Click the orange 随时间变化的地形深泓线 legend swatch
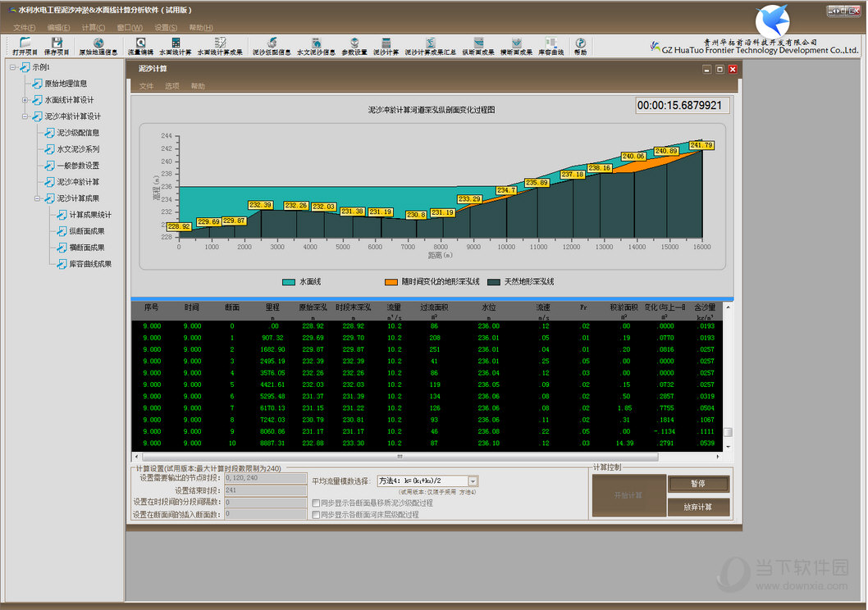This screenshot has width=868, height=610. 391,282
